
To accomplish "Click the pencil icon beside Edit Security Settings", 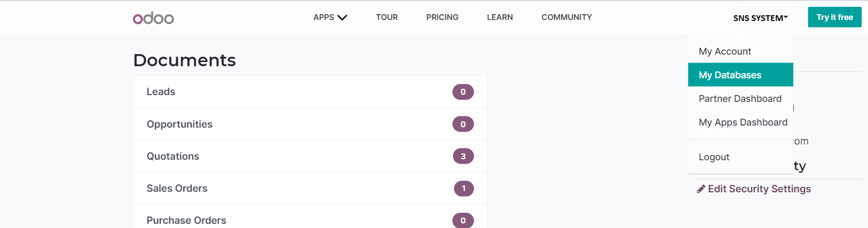I will [x=701, y=189].
